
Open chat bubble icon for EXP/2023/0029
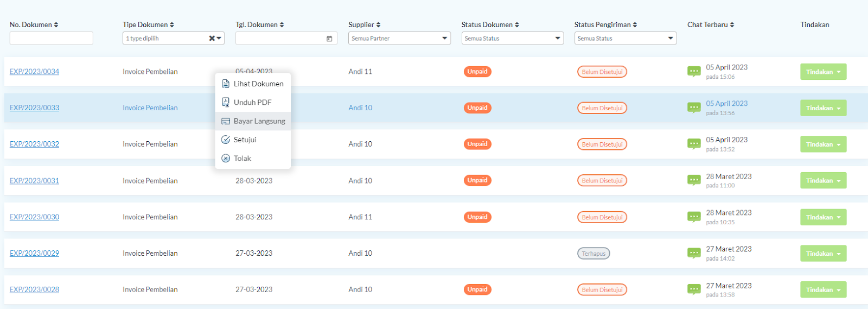(x=694, y=253)
